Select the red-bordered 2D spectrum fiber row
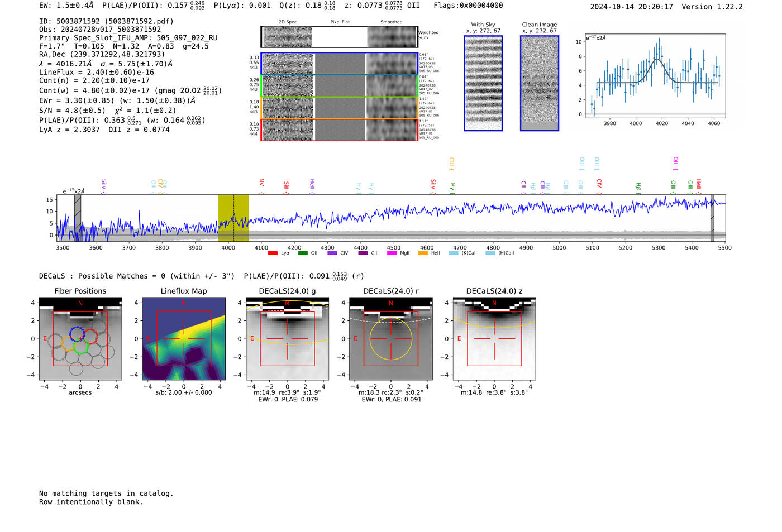782x532 pixels. [340, 130]
